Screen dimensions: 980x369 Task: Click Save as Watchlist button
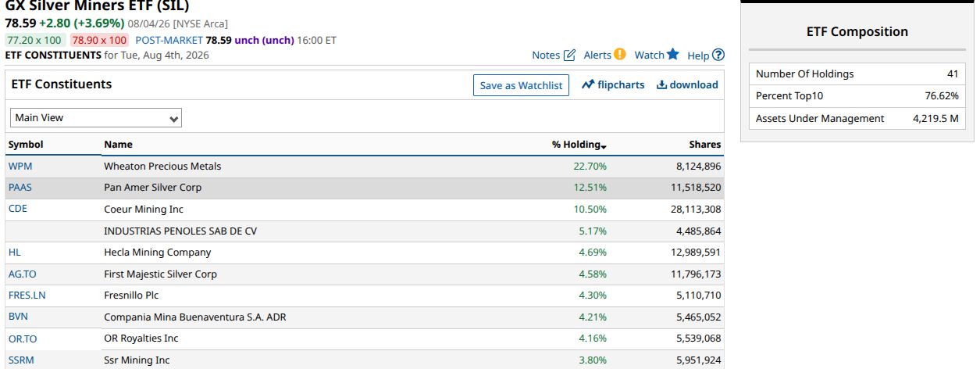(521, 85)
